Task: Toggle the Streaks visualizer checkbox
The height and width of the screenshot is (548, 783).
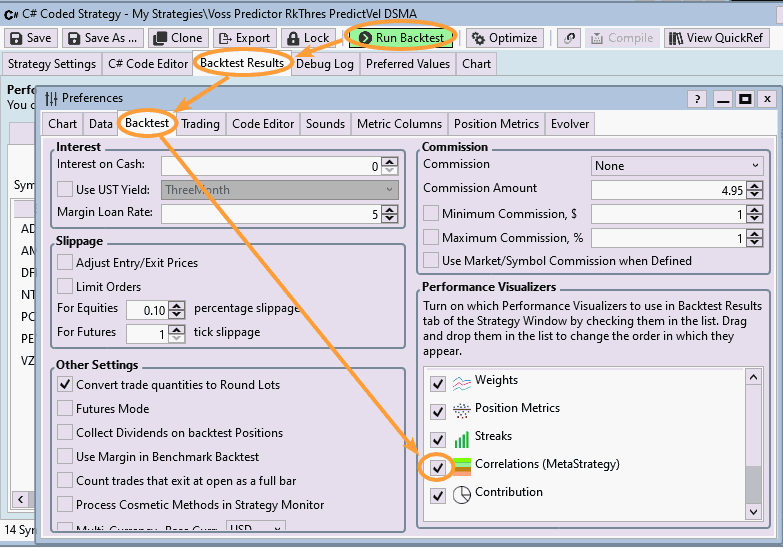Action: click(x=437, y=439)
